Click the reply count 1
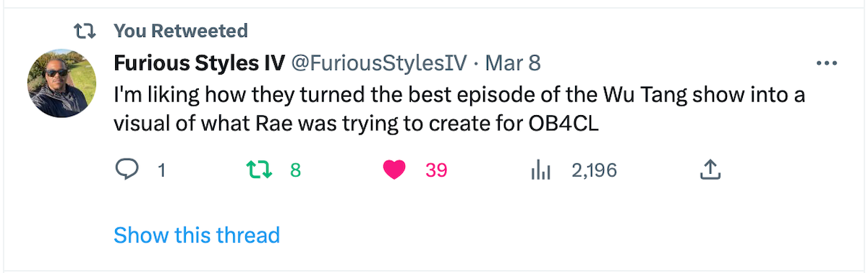This screenshot has height=273, width=868. 161,171
